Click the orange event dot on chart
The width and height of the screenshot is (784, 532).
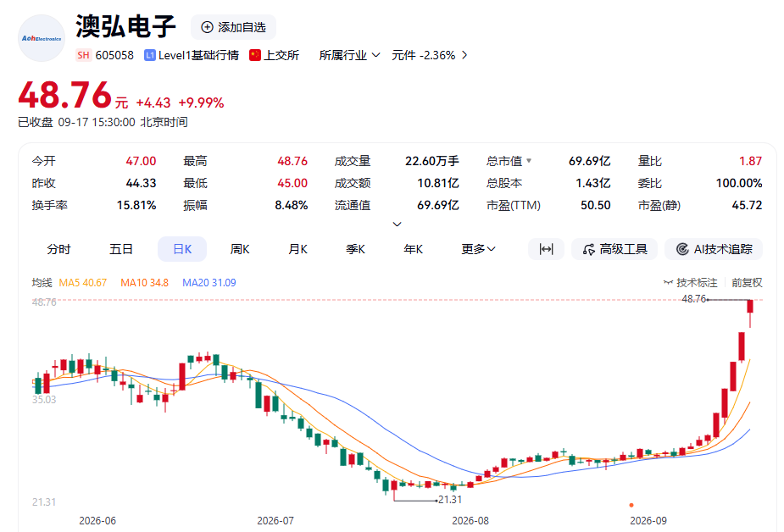point(631,505)
